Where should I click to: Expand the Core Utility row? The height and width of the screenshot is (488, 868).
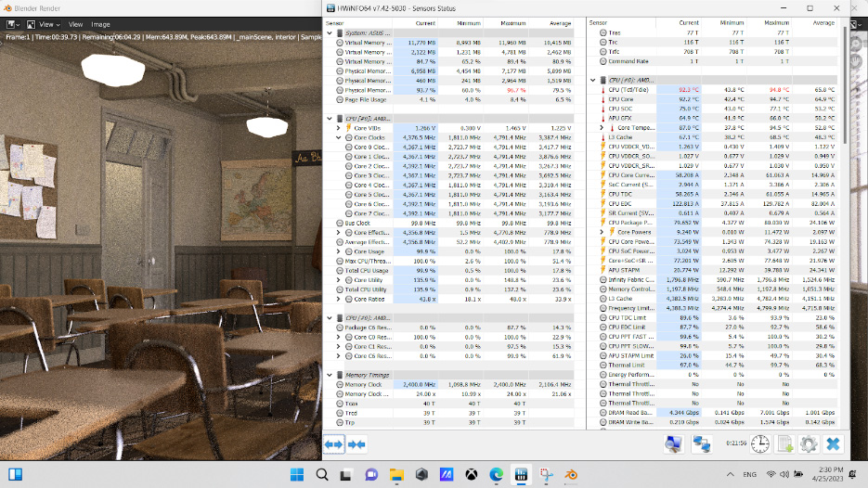pos(338,280)
